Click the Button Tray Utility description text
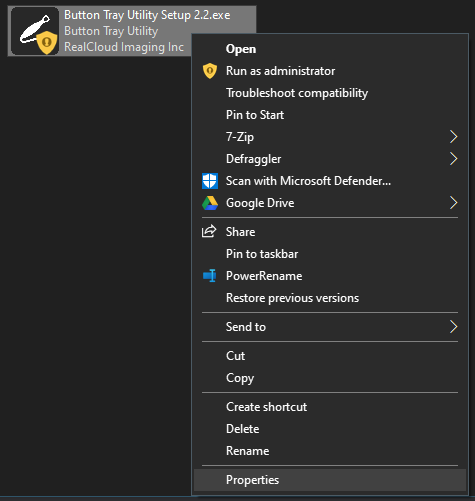 [x=111, y=31]
